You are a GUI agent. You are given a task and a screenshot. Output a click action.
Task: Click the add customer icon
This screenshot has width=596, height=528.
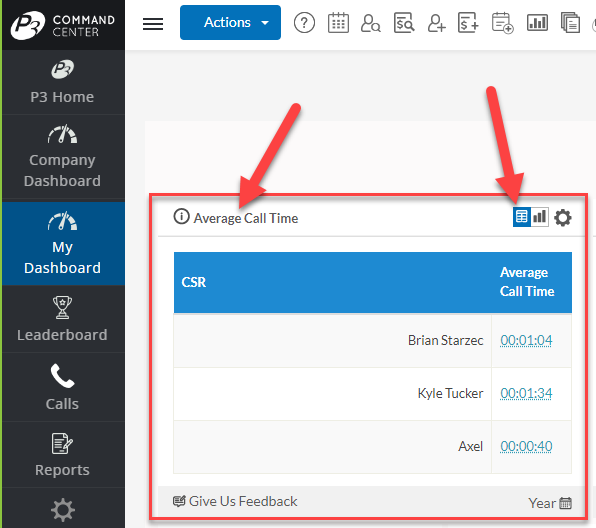436,23
